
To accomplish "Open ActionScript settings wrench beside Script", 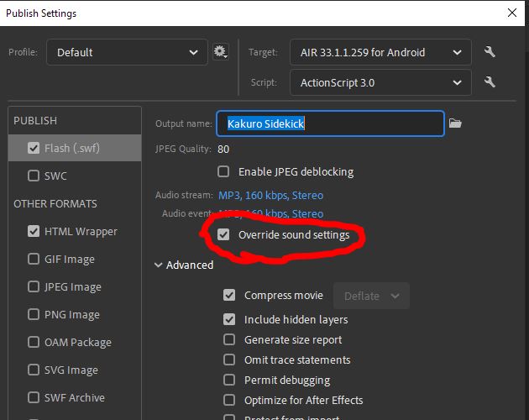I will tap(490, 82).
